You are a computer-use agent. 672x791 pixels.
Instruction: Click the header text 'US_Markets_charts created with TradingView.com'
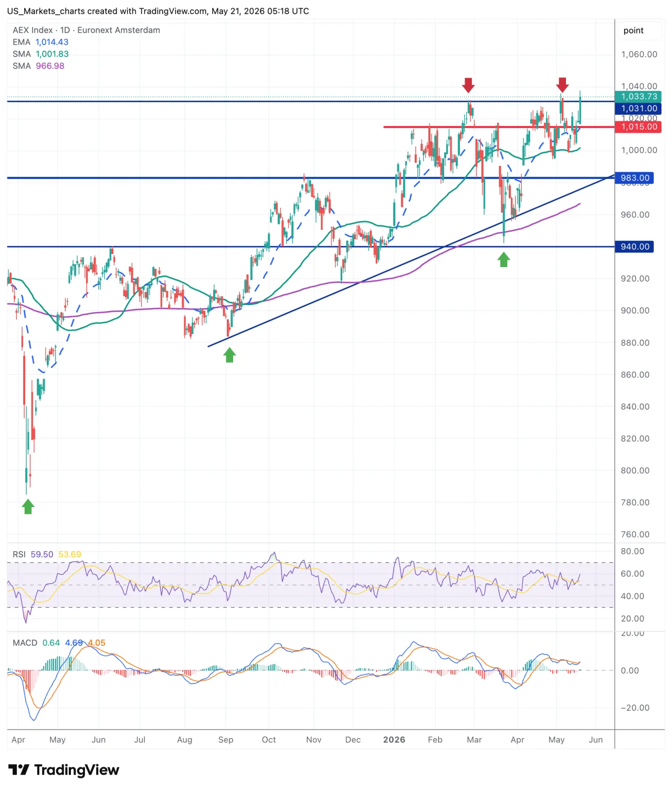[107, 11]
